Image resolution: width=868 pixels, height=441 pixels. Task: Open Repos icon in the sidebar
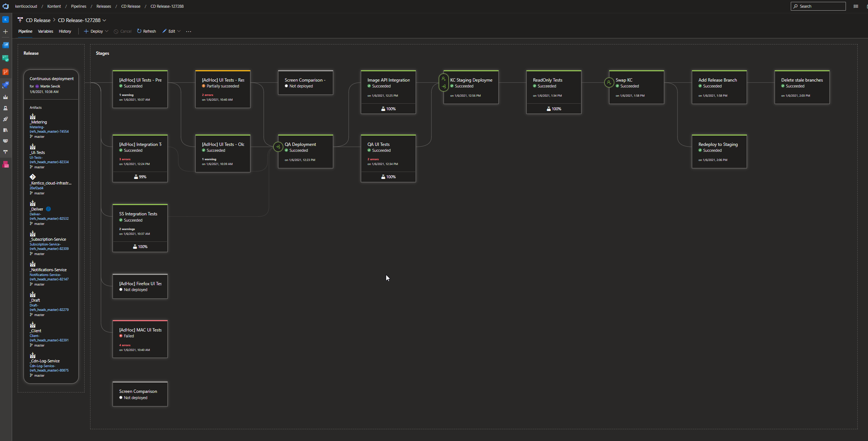6,72
